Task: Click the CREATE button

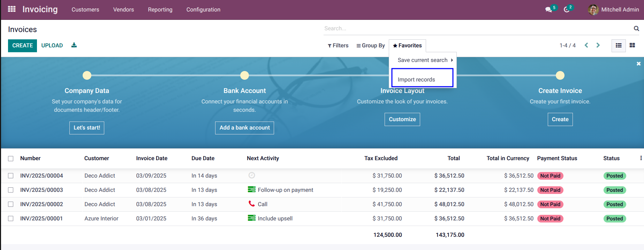Action: (22, 46)
